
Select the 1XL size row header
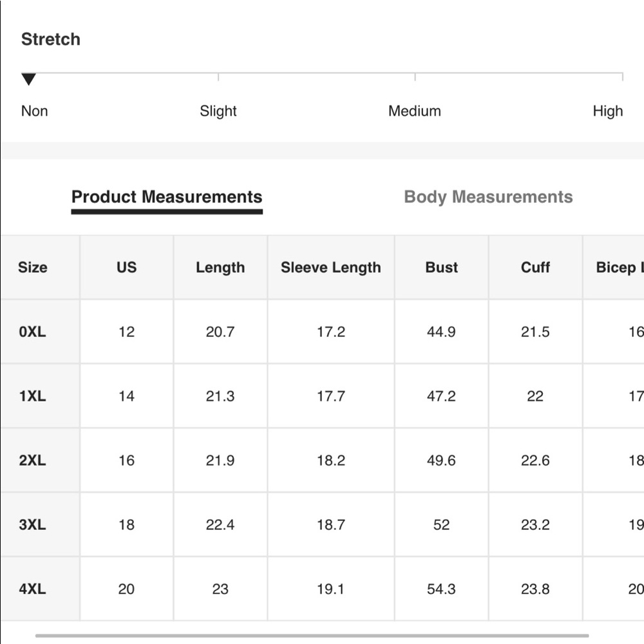32,396
